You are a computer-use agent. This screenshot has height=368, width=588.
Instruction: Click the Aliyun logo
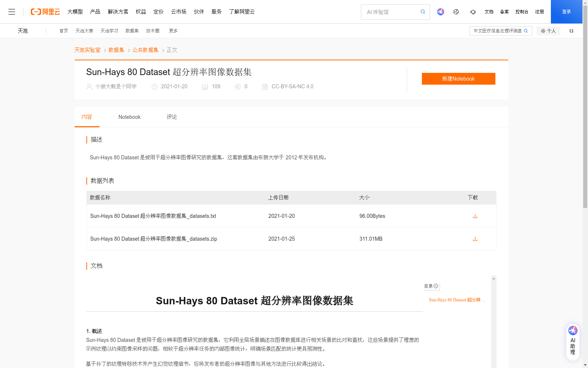(45, 12)
